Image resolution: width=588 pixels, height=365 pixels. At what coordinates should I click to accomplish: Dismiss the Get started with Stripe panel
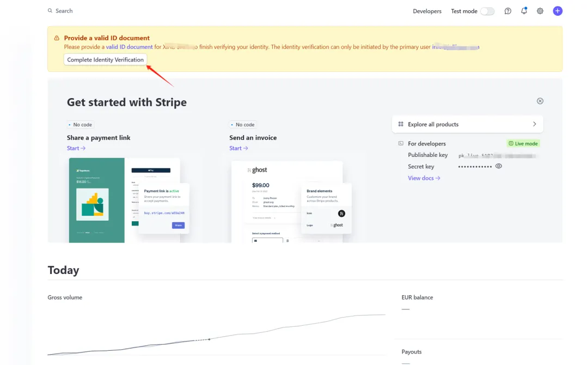pyautogui.click(x=540, y=101)
